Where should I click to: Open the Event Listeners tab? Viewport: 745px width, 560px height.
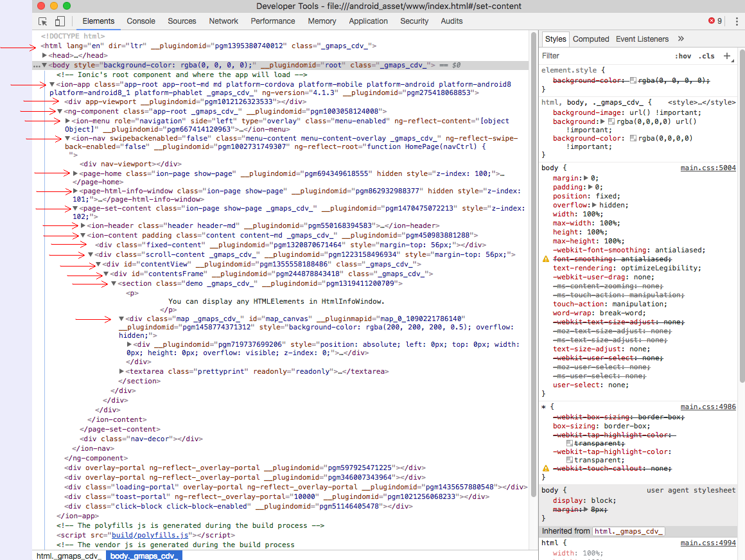click(x=642, y=39)
